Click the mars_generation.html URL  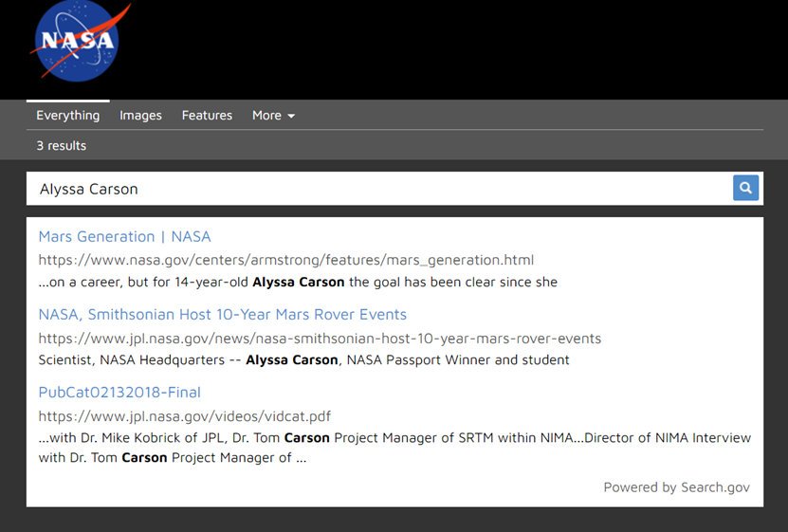[285, 260]
